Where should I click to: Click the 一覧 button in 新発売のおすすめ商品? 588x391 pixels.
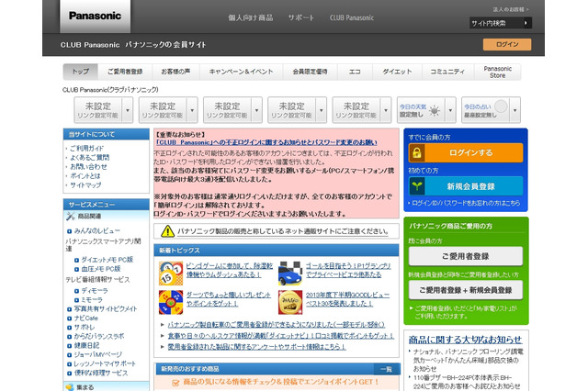pyautogui.click(x=386, y=369)
